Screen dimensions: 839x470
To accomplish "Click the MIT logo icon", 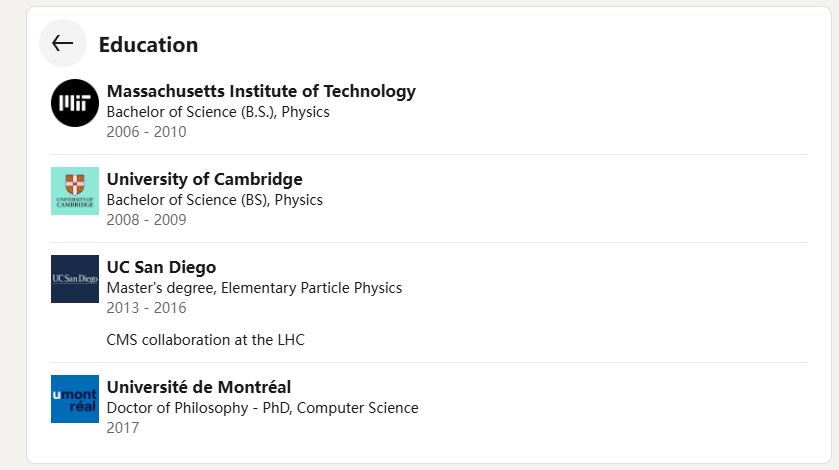I will 75,103.
